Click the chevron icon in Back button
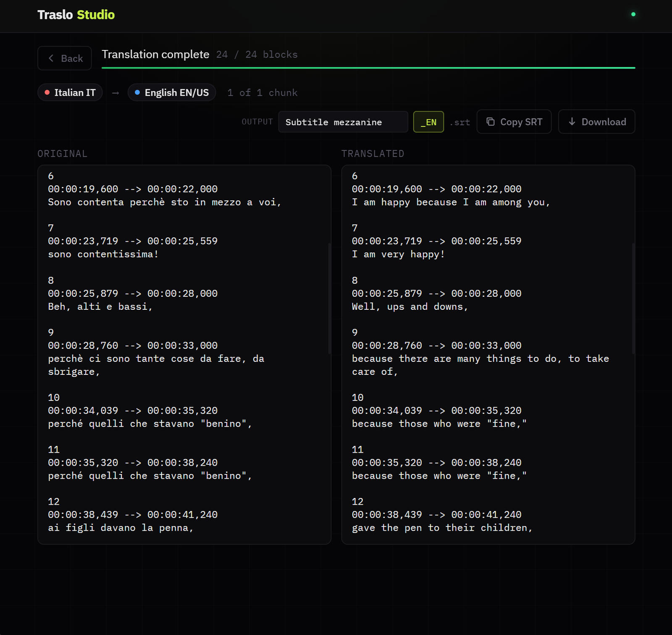Image resolution: width=672 pixels, height=635 pixels. click(x=51, y=58)
